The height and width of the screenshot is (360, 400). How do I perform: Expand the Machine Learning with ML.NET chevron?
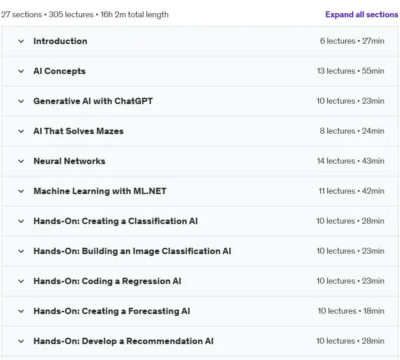[21, 191]
